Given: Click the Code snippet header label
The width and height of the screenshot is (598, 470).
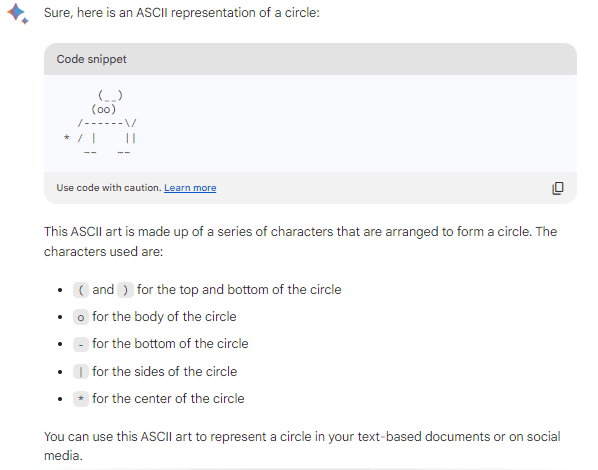Looking at the screenshot, I should (92, 59).
